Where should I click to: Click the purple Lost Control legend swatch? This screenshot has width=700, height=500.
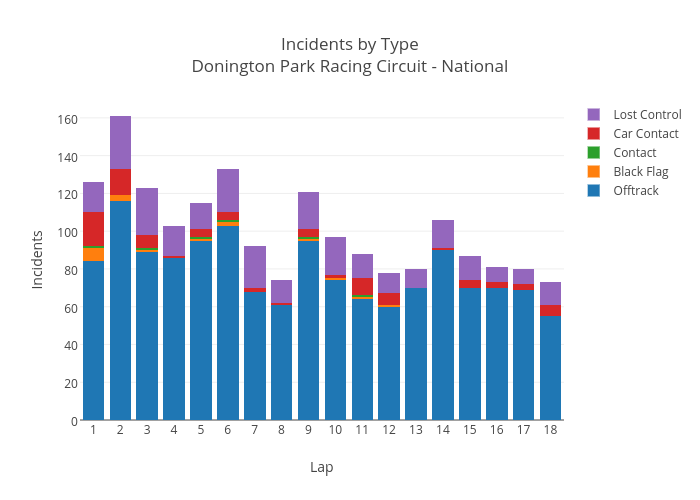click(x=594, y=115)
